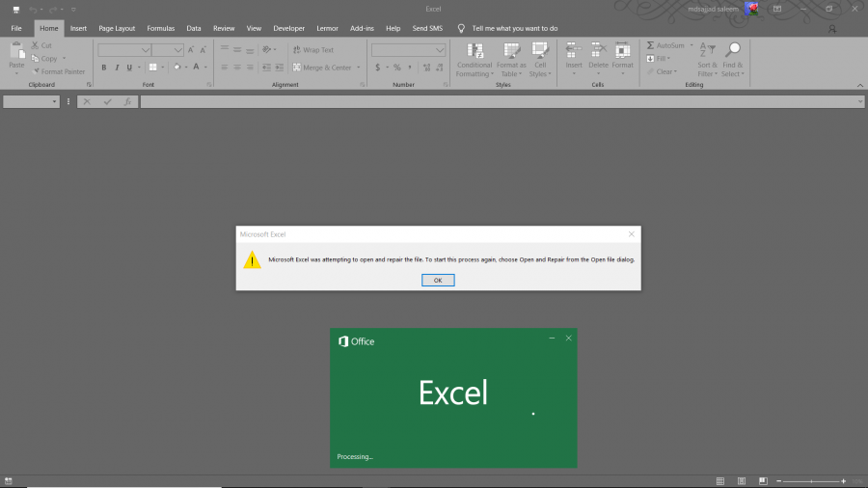Click the Orientation text angle icon
Viewport: 868px width, 488px height.
[x=267, y=50]
